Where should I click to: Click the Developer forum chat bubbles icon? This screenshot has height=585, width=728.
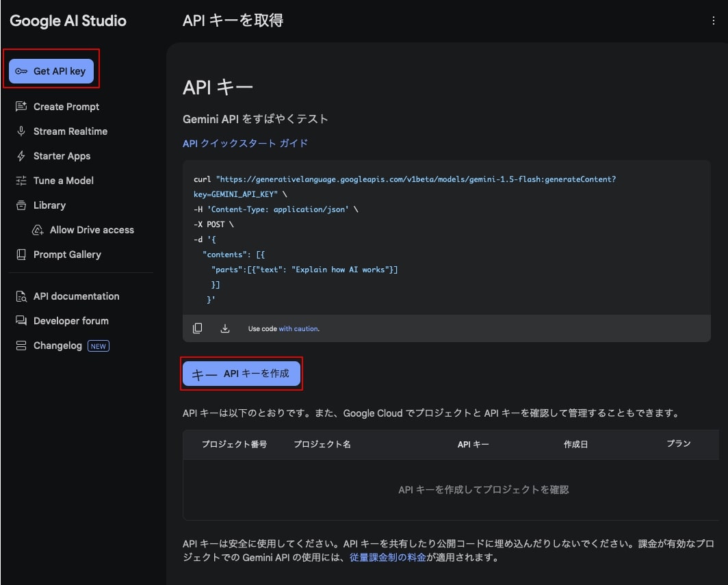21,321
